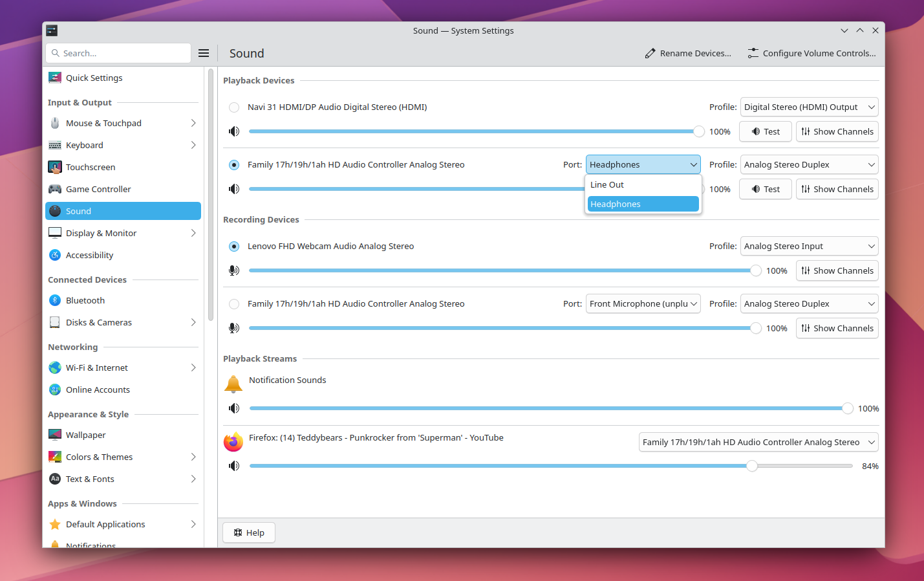Open playback Analog Stereo Duplex profile dropdown

point(809,165)
